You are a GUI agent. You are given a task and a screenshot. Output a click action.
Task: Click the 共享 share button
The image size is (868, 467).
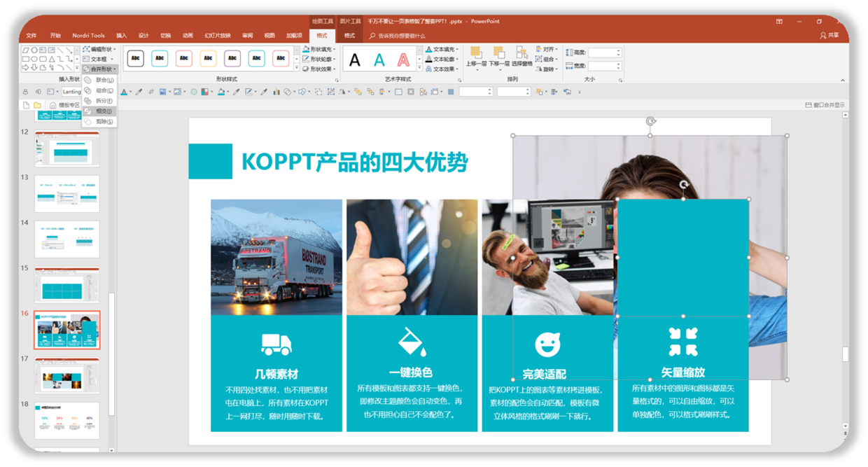point(829,36)
